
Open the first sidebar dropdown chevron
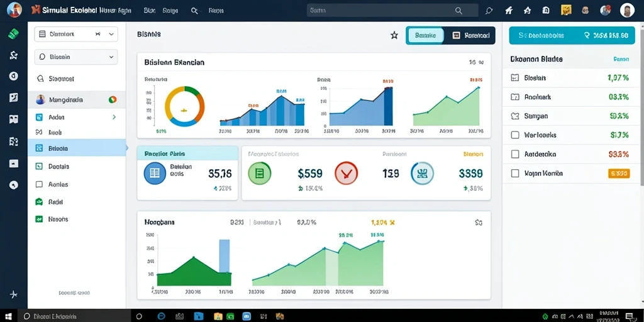pos(111,35)
